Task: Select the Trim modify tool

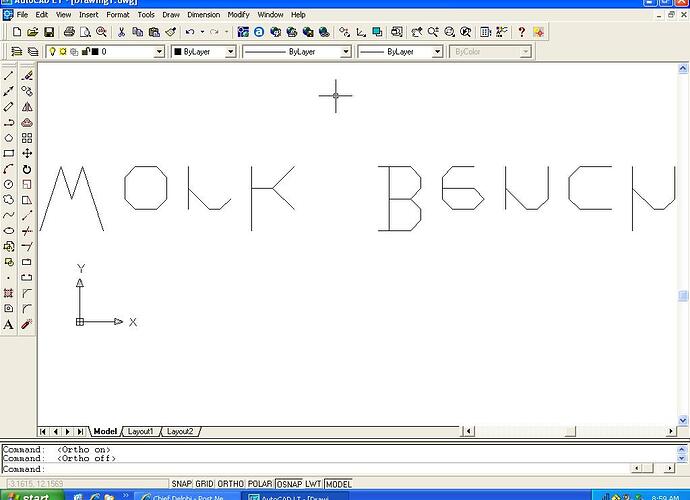Action: click(x=27, y=231)
